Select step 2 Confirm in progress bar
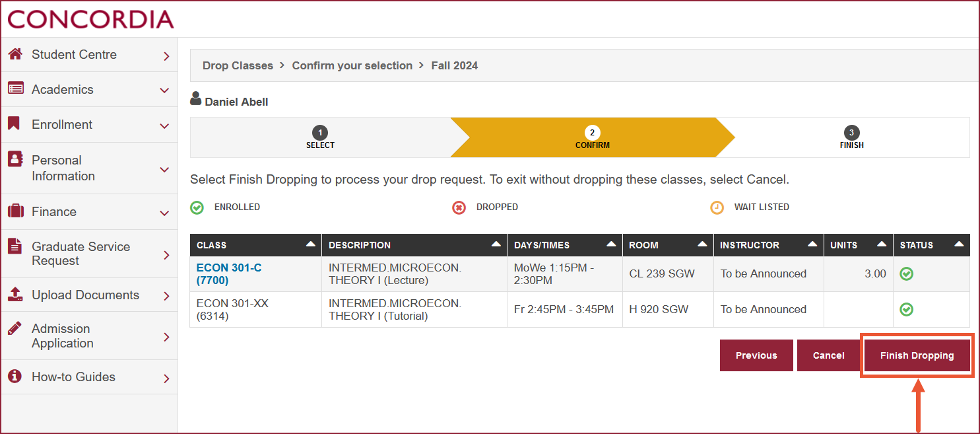980x434 pixels. click(592, 137)
